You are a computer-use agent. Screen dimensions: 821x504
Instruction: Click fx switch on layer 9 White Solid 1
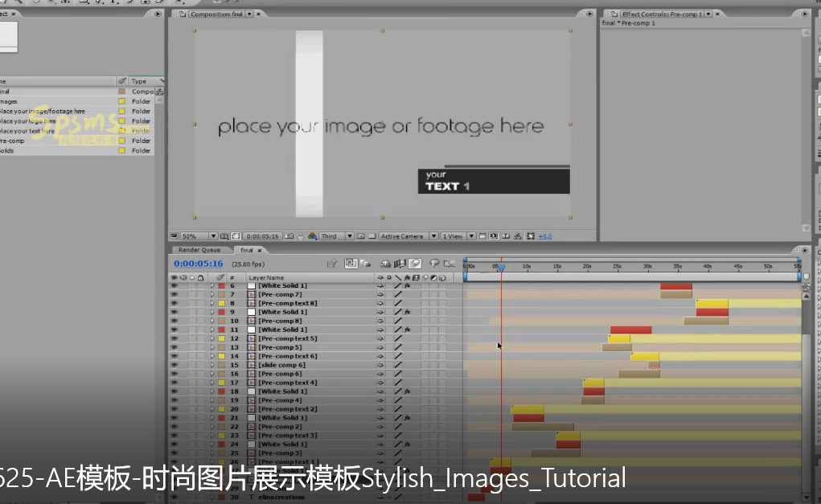407,312
